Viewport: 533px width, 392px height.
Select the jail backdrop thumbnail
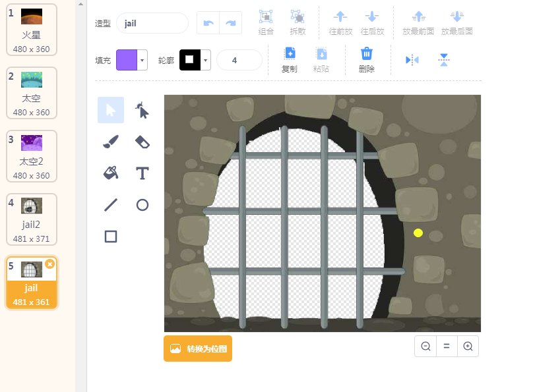[31, 283]
